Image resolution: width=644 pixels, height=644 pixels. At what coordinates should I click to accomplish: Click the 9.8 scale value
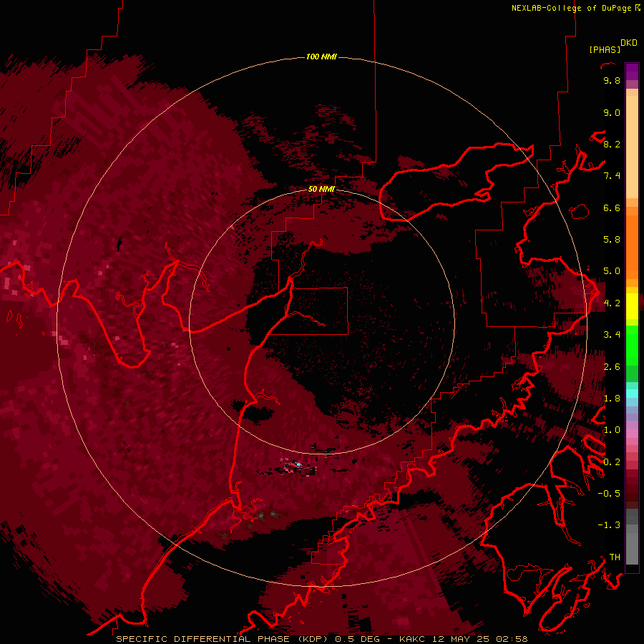coord(612,80)
